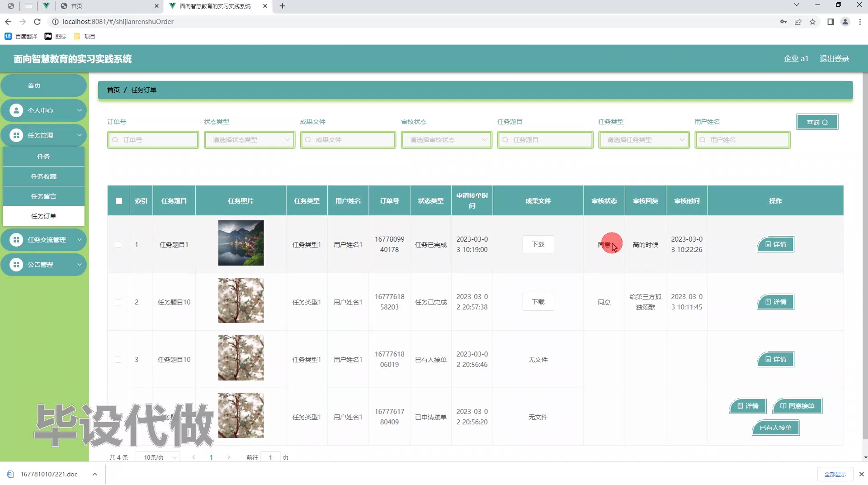Expand 公告管理 sidebar menu
The height and width of the screenshot is (485, 868).
point(43,265)
